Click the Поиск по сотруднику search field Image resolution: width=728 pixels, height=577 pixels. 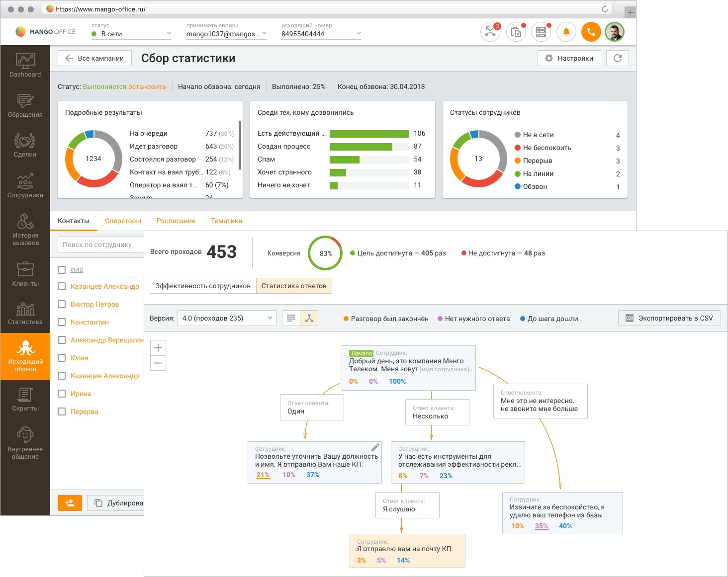tap(101, 245)
